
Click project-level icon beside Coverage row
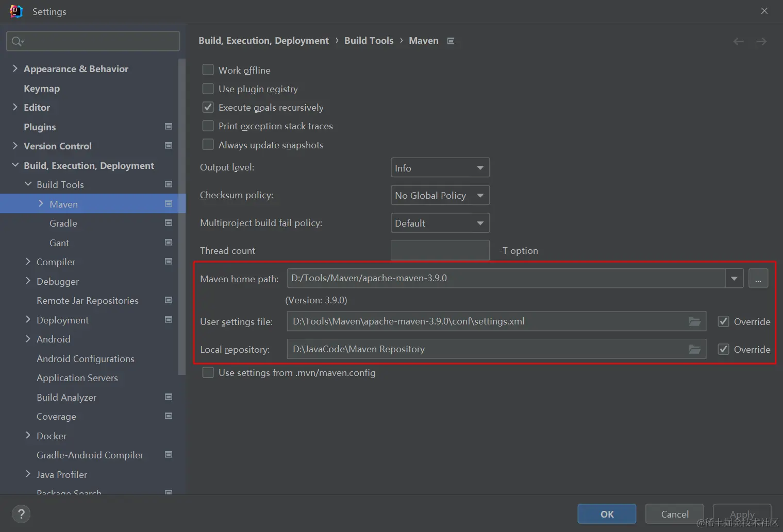(x=168, y=416)
